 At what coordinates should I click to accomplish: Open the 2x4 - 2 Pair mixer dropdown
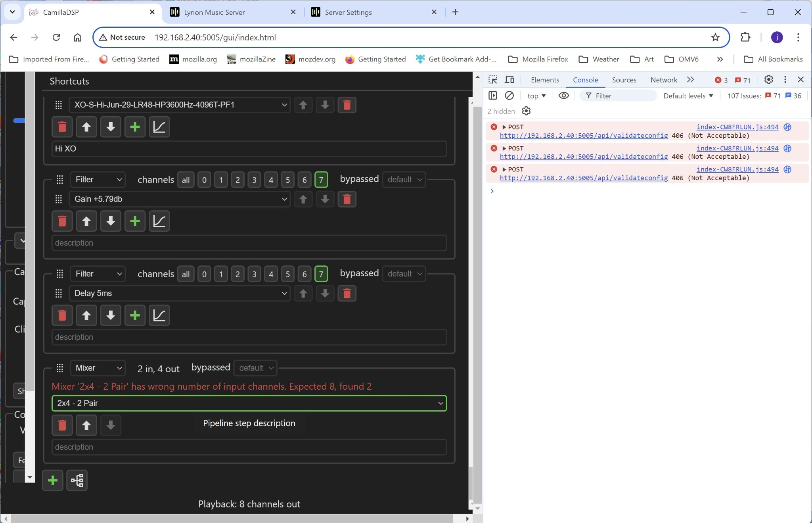tap(249, 403)
